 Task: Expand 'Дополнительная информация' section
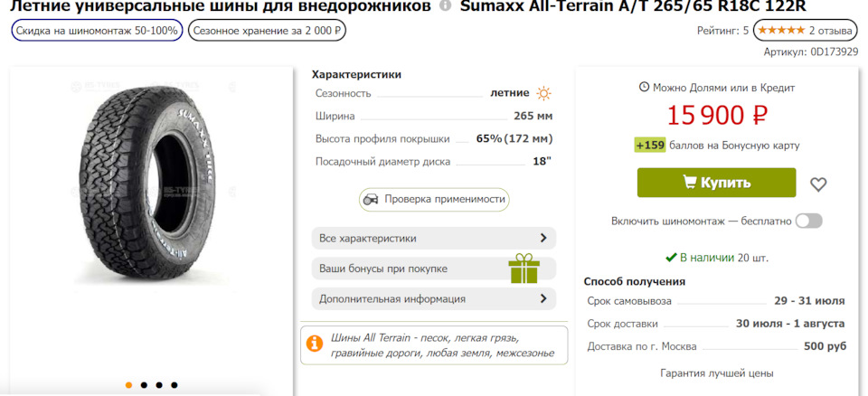[x=433, y=298]
